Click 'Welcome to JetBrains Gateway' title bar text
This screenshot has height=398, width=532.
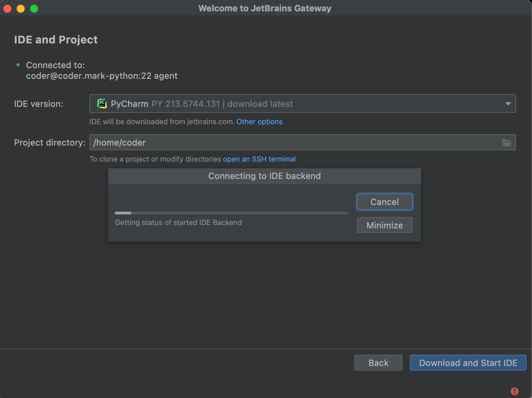pyautogui.click(x=265, y=8)
